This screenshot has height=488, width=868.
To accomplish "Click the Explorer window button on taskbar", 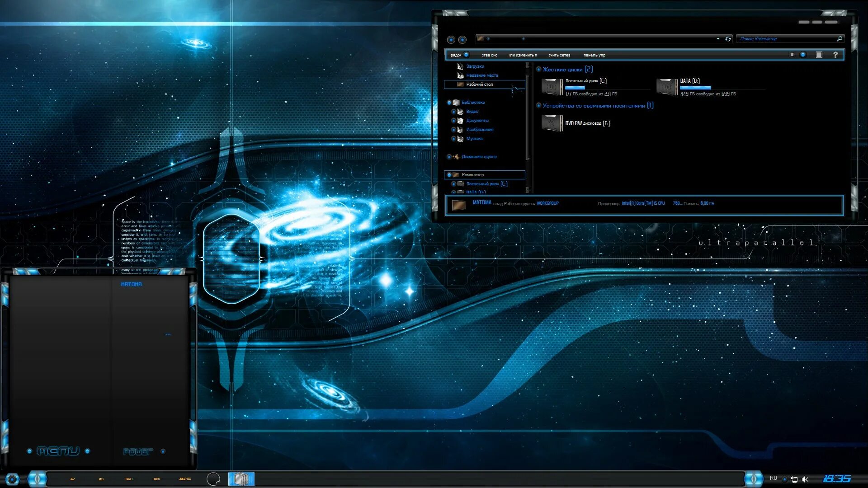I will coord(241,479).
